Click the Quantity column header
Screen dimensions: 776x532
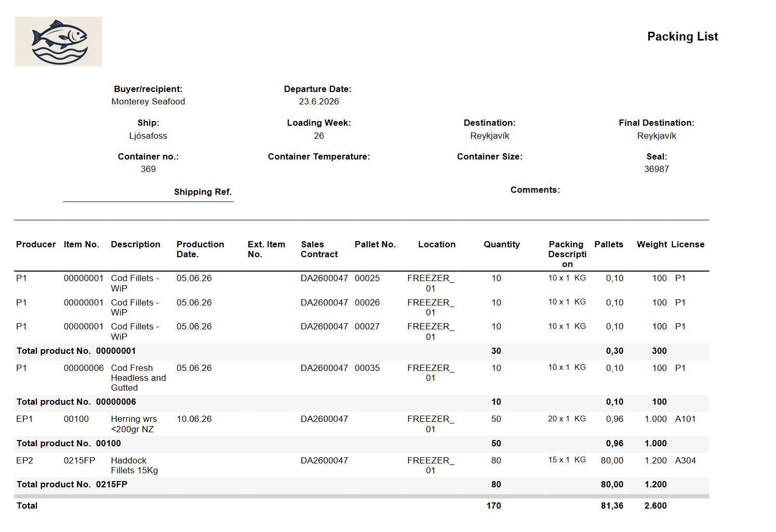pyautogui.click(x=502, y=244)
